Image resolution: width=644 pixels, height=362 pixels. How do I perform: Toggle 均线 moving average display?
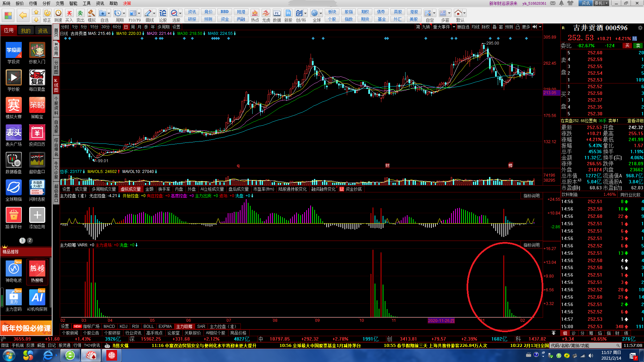pos(475,27)
